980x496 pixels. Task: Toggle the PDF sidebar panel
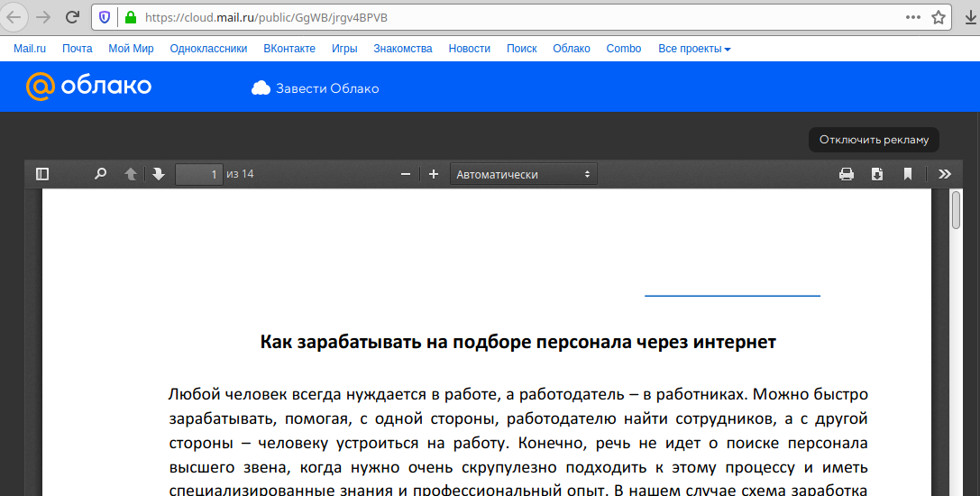(42, 174)
